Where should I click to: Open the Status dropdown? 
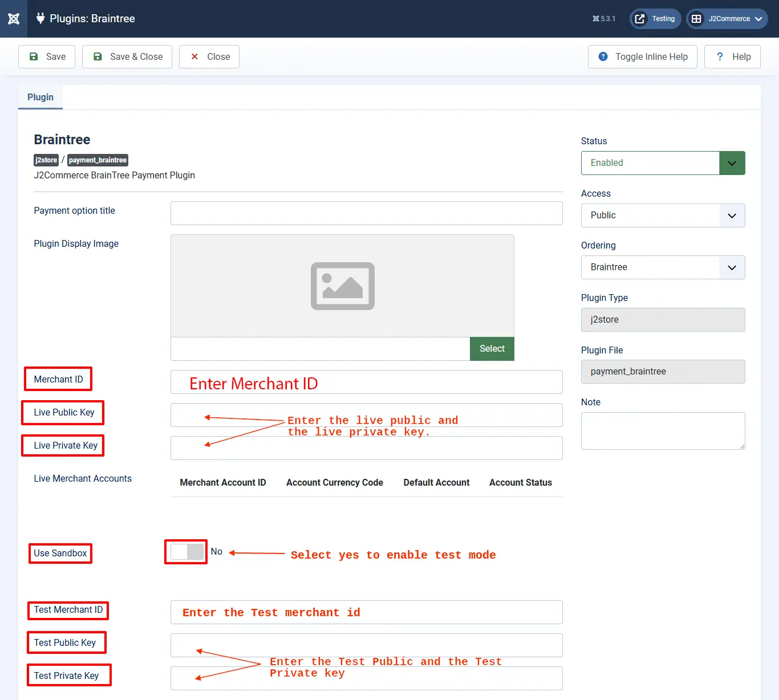[x=663, y=163]
